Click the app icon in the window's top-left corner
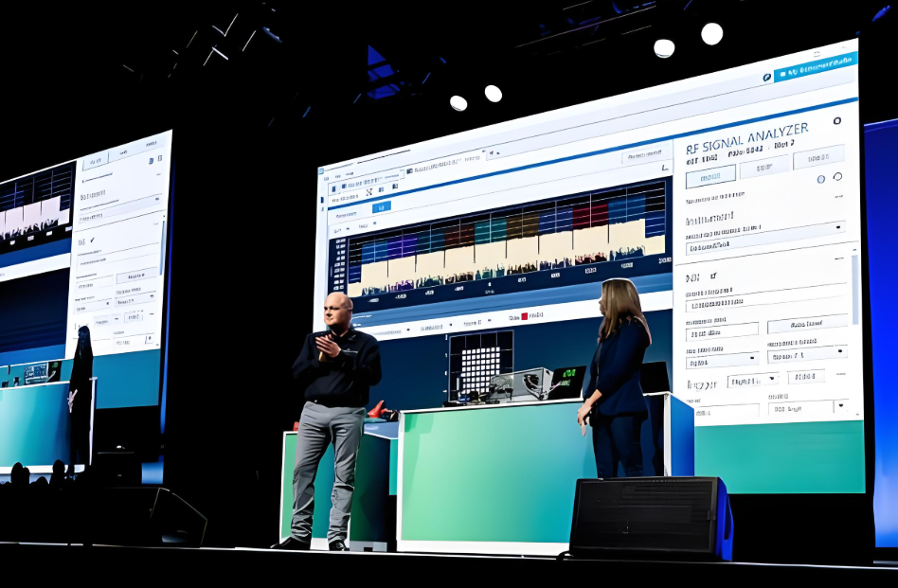The width and height of the screenshot is (898, 588). [x=321, y=170]
